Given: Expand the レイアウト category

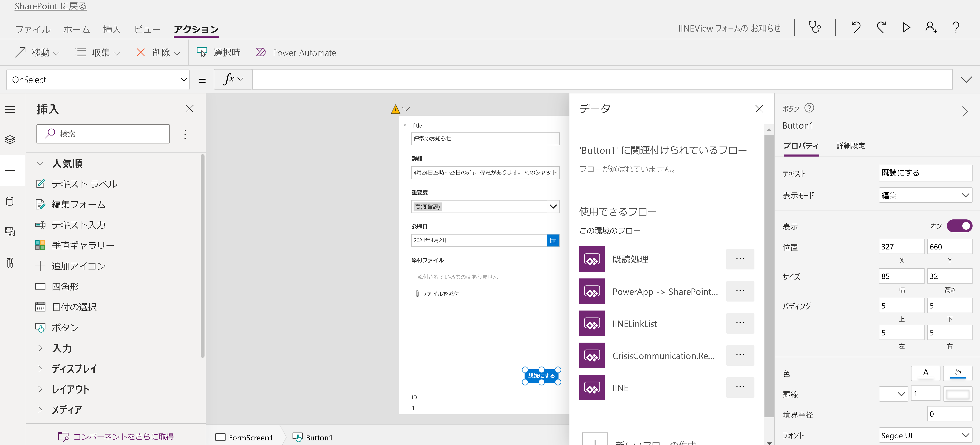Looking at the screenshot, I should pos(40,389).
